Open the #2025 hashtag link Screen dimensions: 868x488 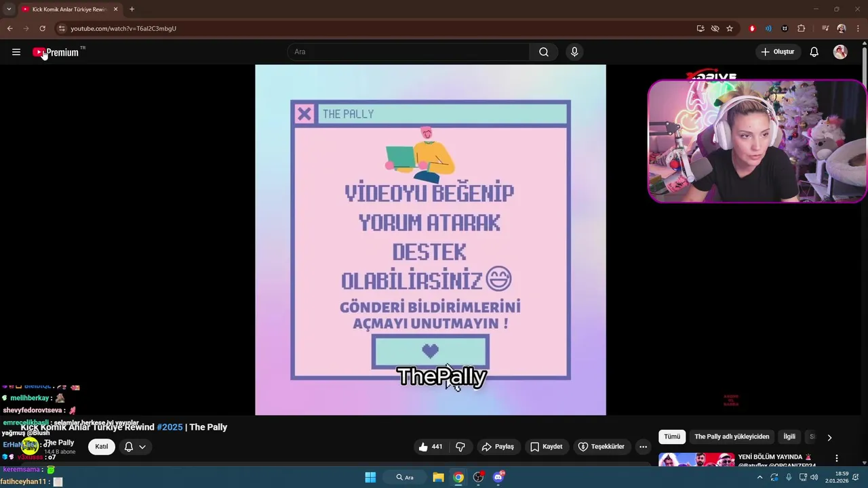[170, 427]
